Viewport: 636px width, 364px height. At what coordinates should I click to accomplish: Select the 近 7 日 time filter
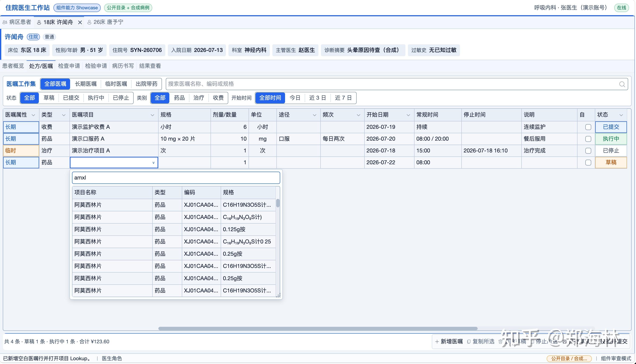pos(343,98)
